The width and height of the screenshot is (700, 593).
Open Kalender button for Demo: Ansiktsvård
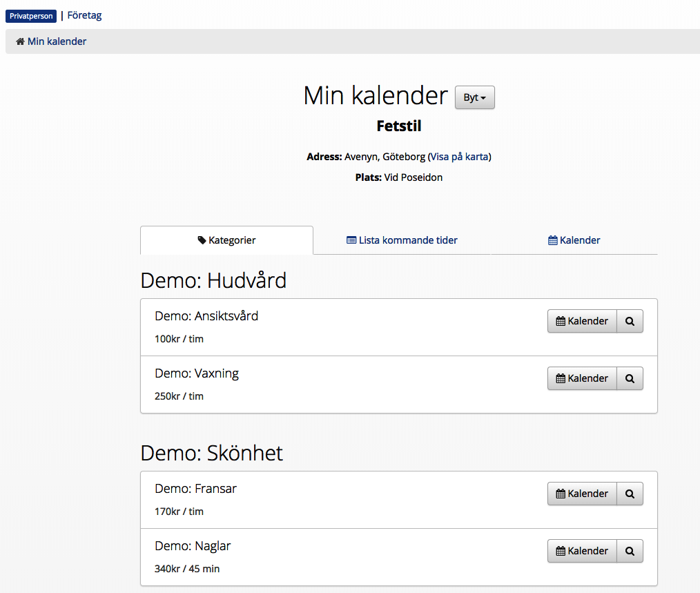[582, 321]
